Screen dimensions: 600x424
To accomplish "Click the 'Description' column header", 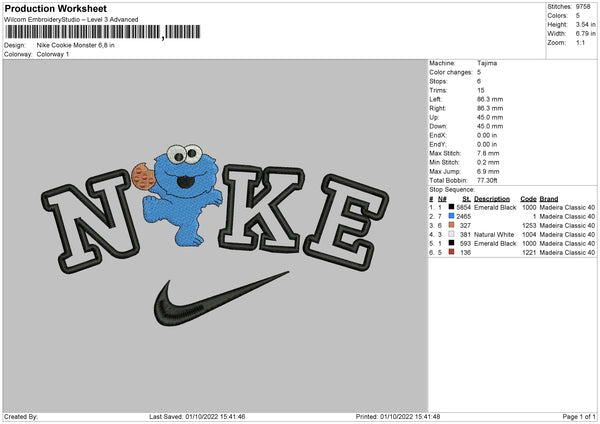I will pos(492,199).
